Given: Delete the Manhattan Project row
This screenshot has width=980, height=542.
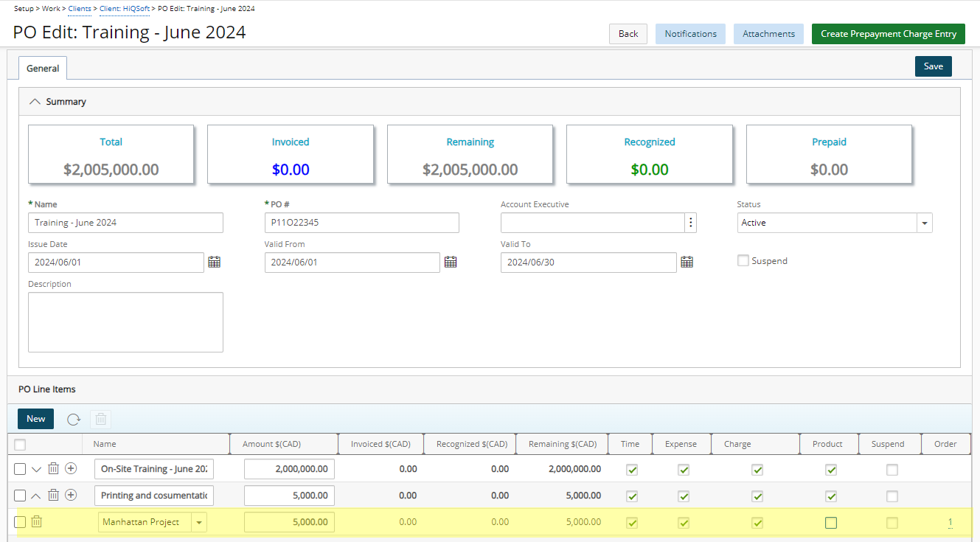Looking at the screenshot, I should (x=37, y=522).
